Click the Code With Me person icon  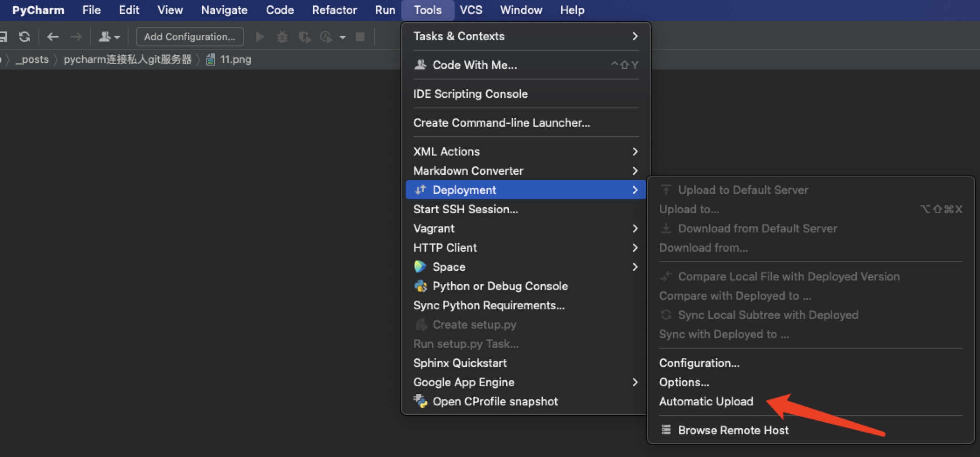coord(420,65)
